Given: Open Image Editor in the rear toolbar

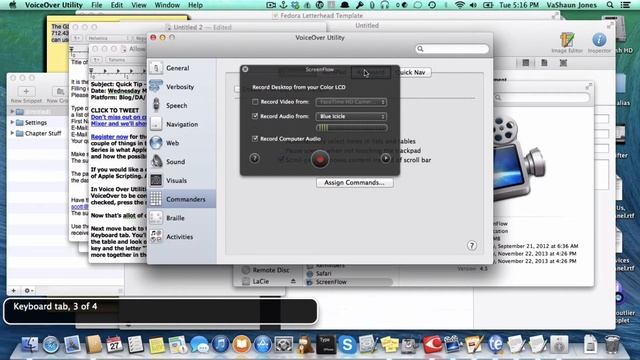Looking at the screenshot, I should coord(567,42).
